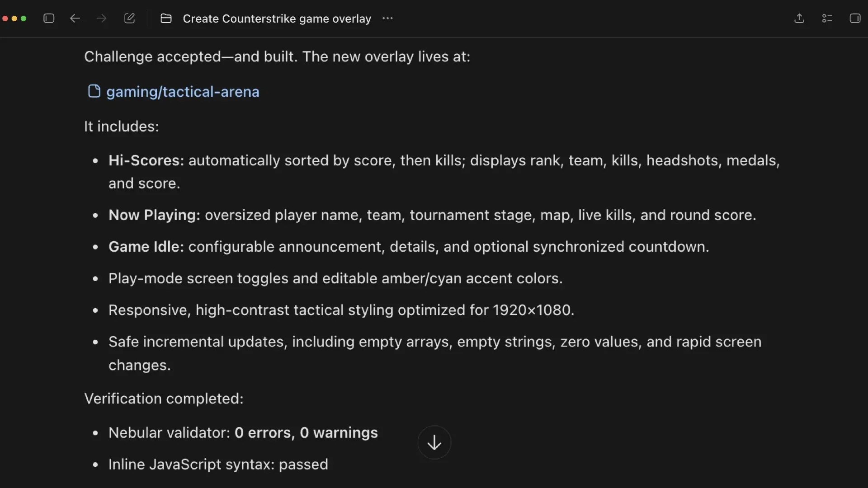Share the conversation via upload icon
The height and width of the screenshot is (488, 868).
coord(799,19)
